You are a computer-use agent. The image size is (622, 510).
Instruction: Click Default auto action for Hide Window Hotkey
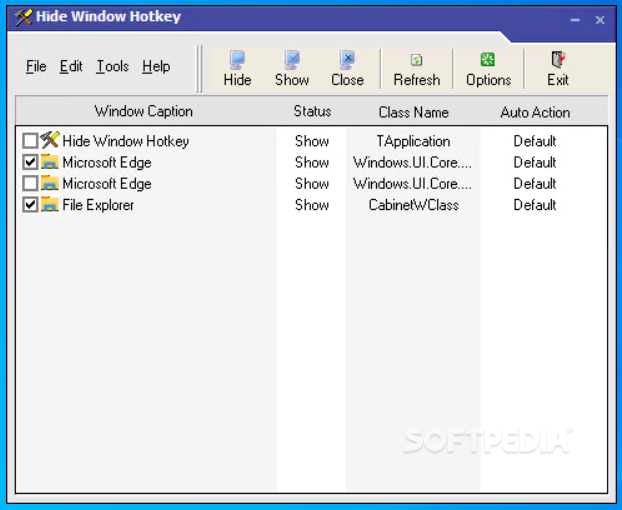(x=535, y=141)
